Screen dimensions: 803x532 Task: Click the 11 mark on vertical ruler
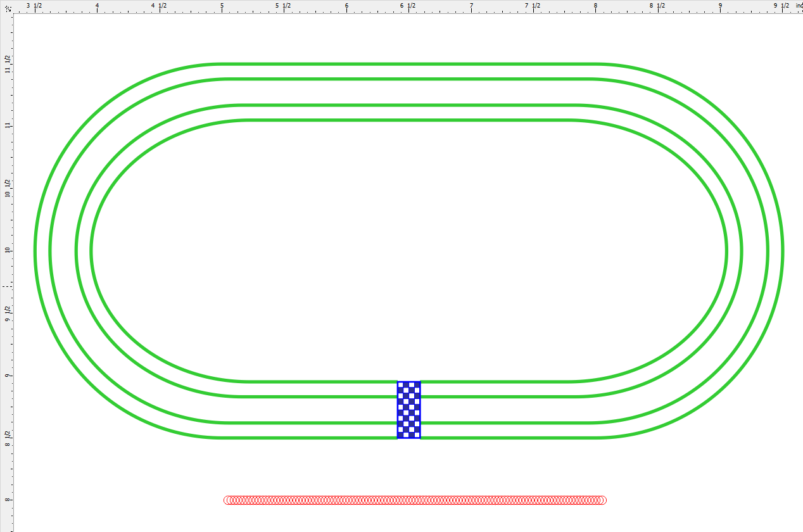tap(7, 126)
